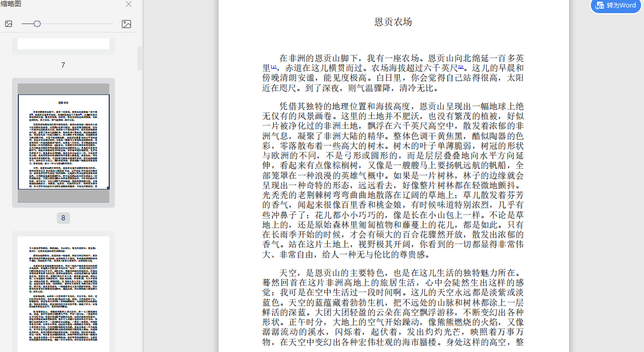Image resolution: width=644 pixels, height=352 pixels.
Task: Click the 缩略图 panel title
Action: point(11,4)
